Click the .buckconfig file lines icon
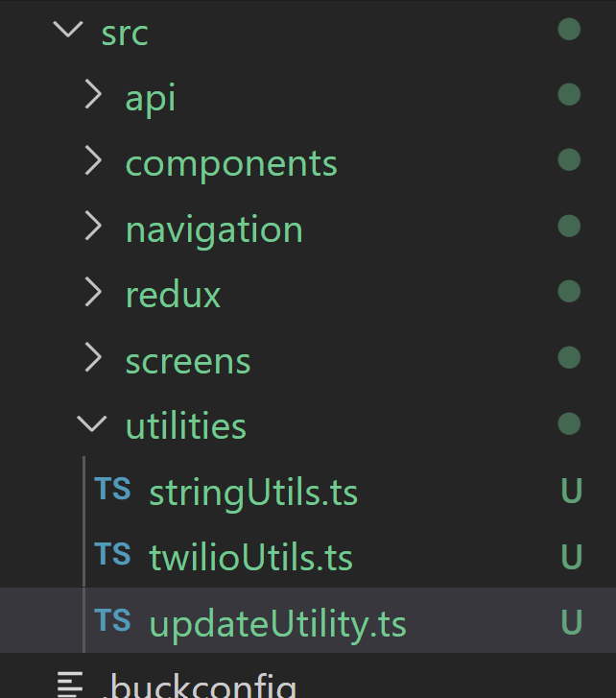616x698 pixels. (70, 685)
